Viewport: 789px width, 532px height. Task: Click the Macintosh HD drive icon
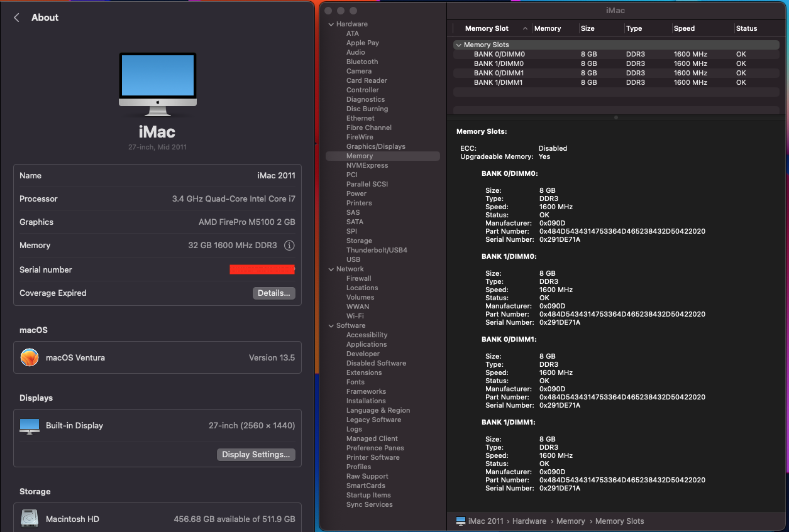click(x=30, y=519)
